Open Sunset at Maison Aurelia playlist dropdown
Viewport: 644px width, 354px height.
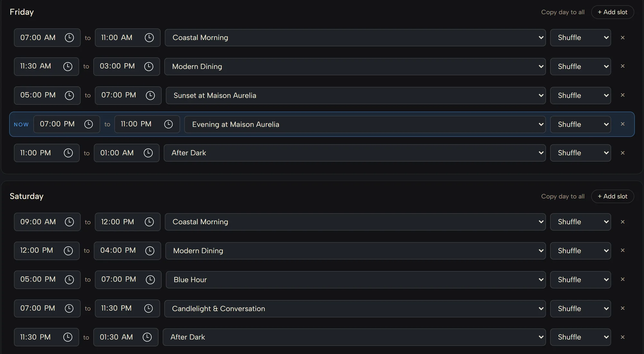tap(356, 95)
